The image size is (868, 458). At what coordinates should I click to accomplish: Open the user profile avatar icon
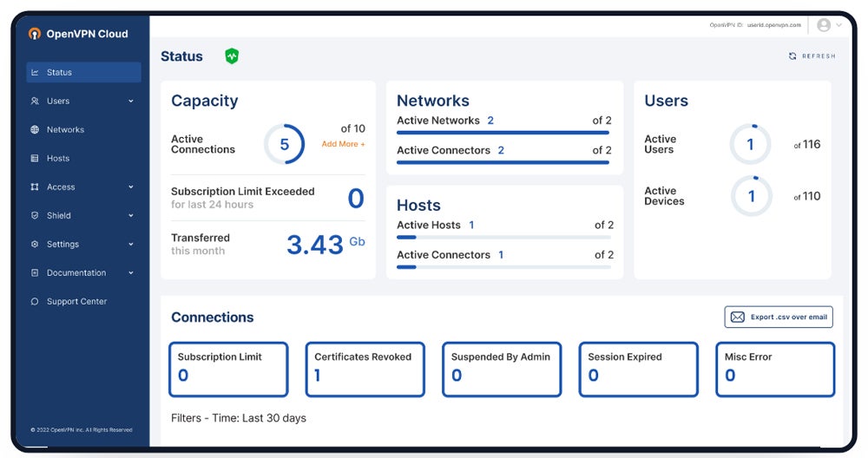click(x=824, y=25)
